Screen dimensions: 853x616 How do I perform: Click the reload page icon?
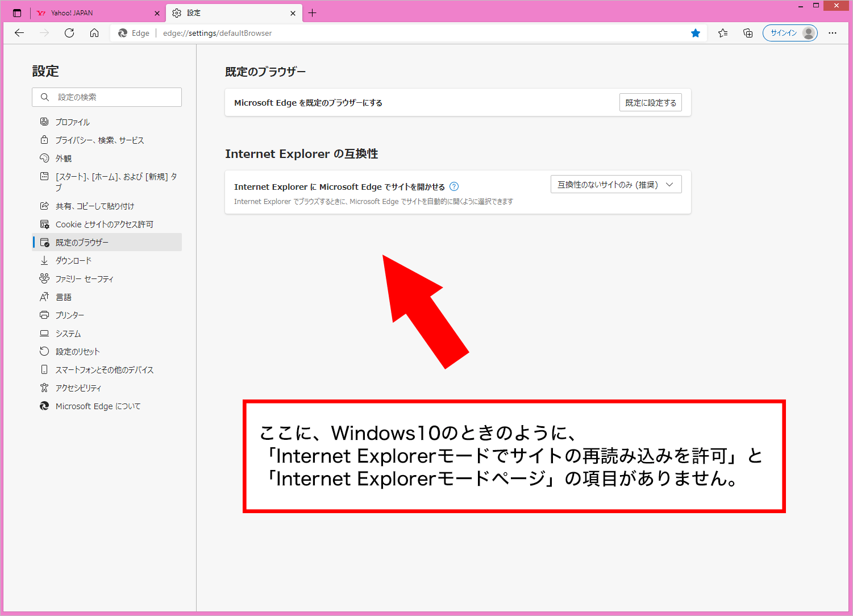[x=69, y=33]
